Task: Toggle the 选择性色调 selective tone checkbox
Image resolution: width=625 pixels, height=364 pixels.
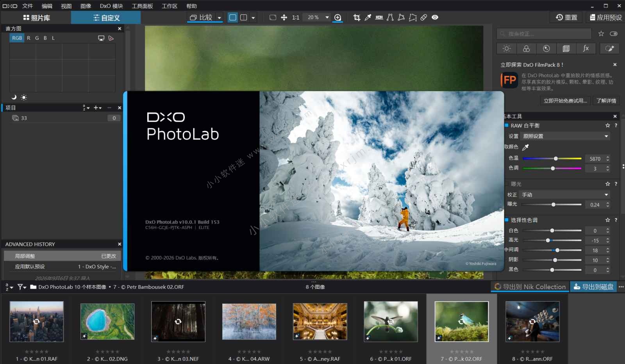Action: [507, 220]
